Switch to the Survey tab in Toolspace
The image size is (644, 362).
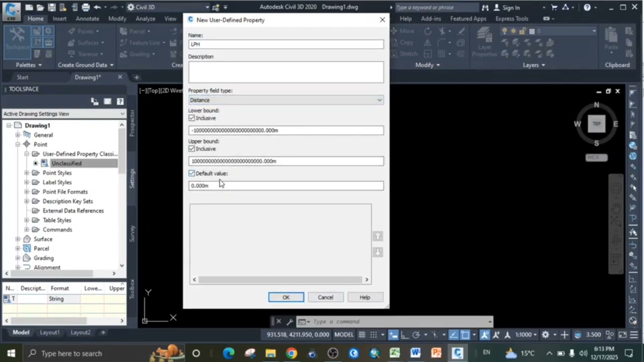click(132, 234)
